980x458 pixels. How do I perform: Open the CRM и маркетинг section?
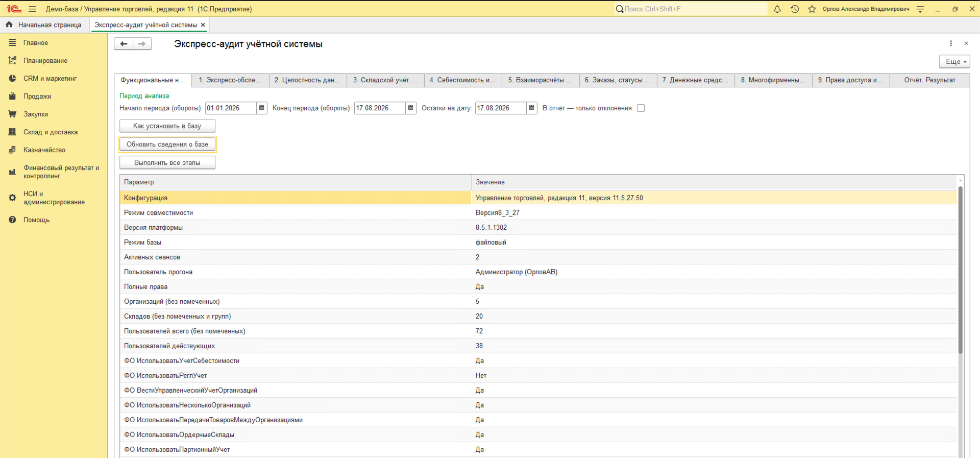(54, 79)
